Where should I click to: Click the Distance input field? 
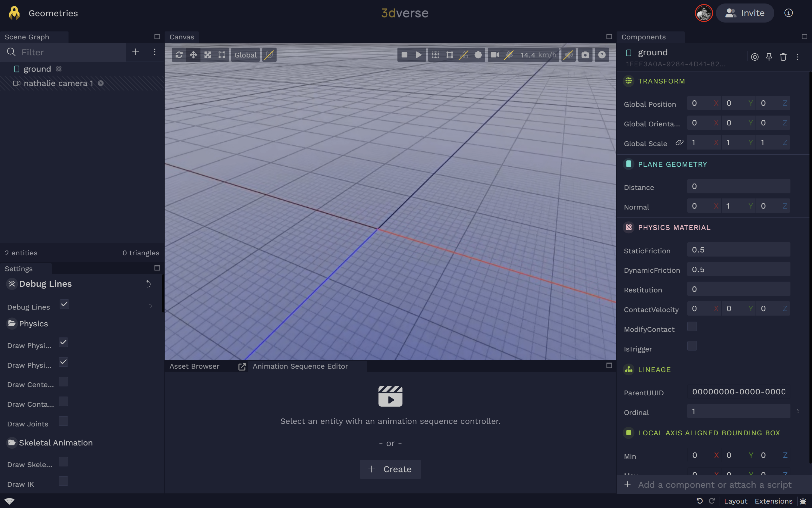[x=738, y=186]
